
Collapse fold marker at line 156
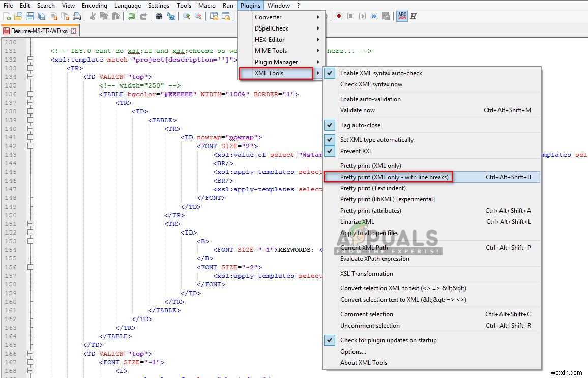(x=31, y=267)
